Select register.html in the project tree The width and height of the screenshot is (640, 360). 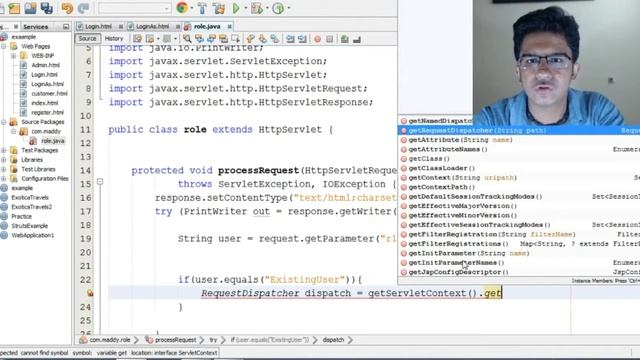pos(47,112)
